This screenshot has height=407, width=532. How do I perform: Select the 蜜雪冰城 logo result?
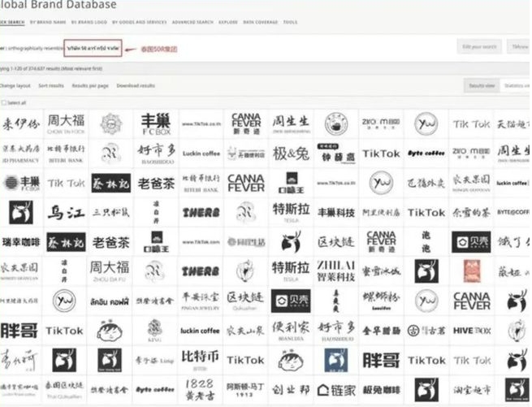[382, 271]
